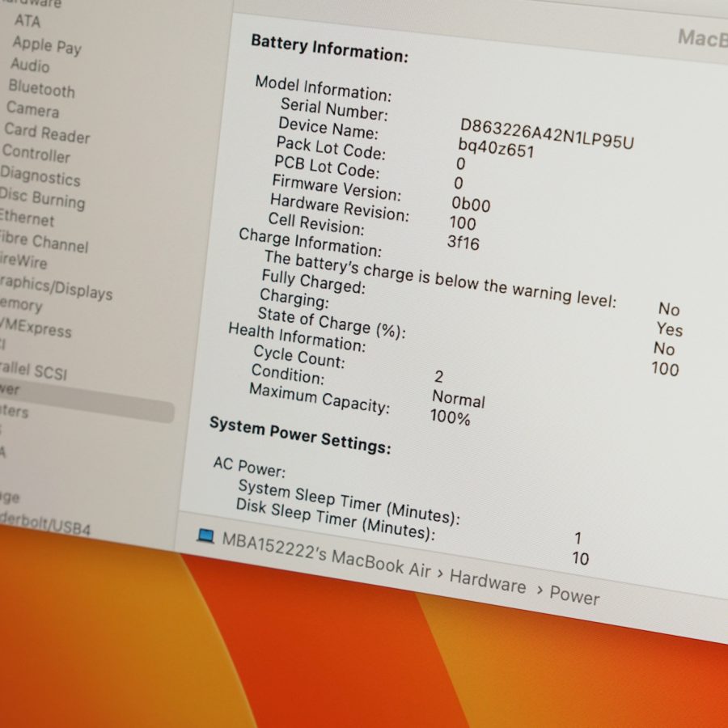Click the Condition value Normal
This screenshot has width=728, height=728.
click(459, 399)
